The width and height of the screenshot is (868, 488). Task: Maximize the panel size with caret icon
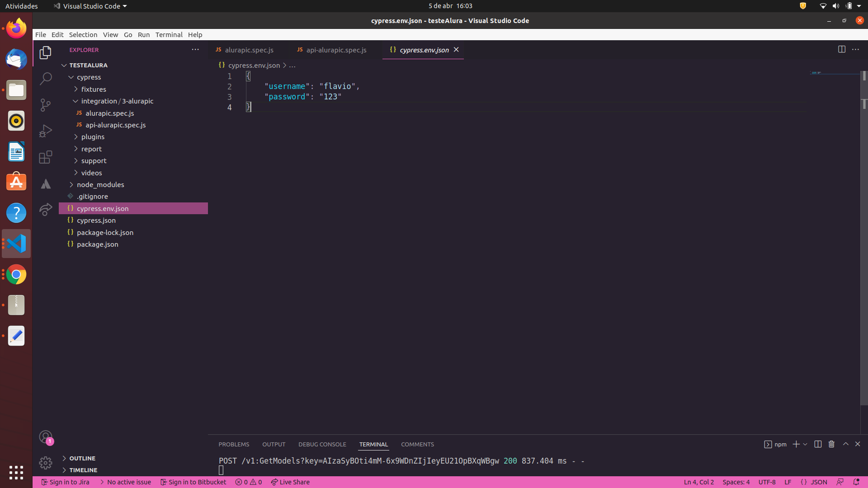pos(845,444)
